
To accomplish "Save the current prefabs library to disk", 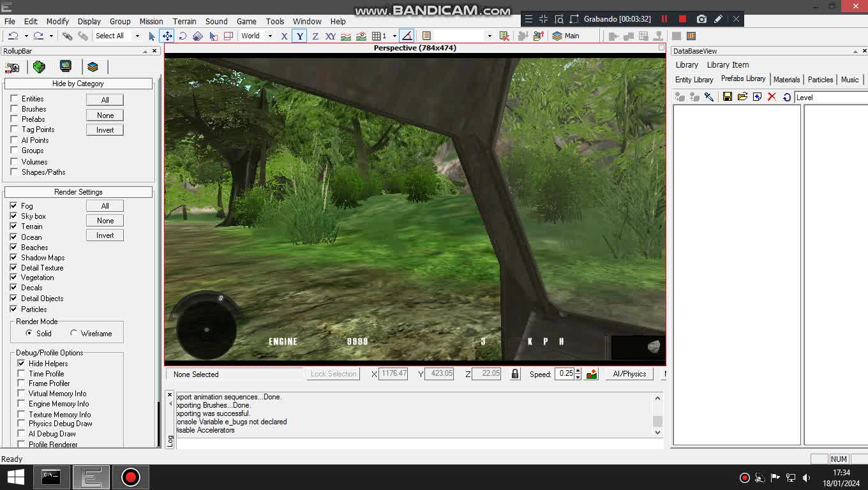I will 728,96.
